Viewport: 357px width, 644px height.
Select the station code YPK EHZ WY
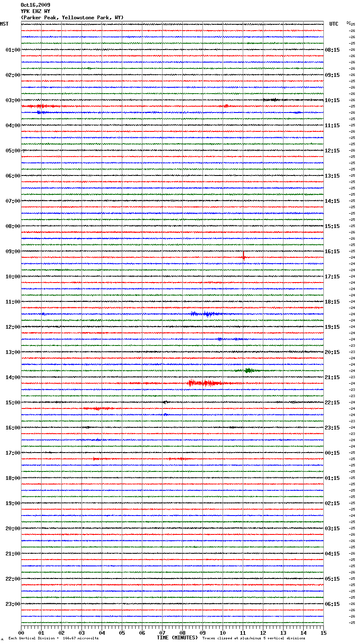[35, 11]
